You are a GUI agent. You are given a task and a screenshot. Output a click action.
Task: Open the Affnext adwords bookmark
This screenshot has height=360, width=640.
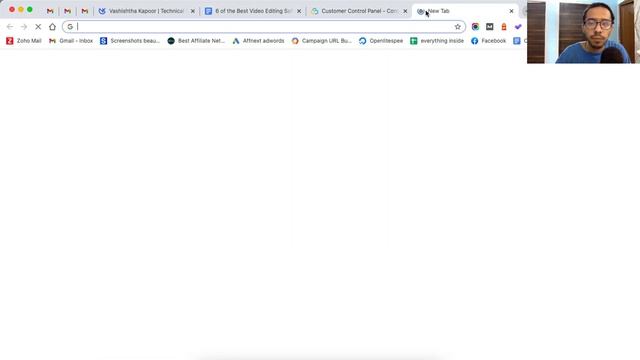(x=258, y=41)
